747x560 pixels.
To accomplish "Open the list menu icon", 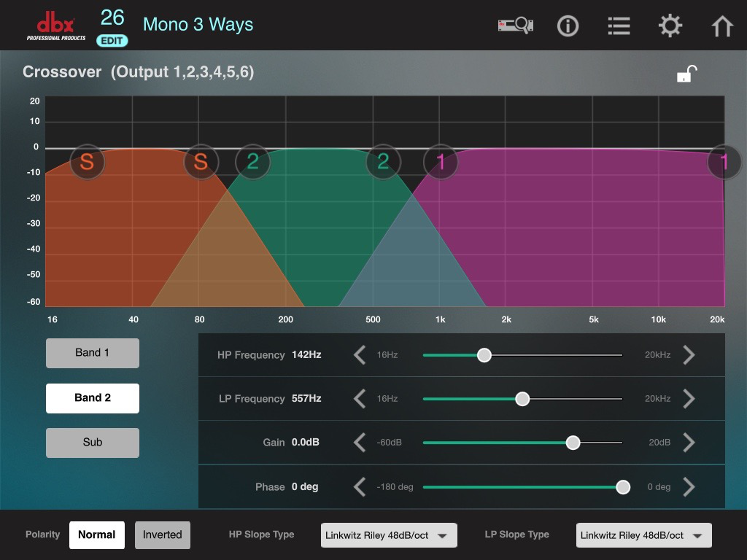I will point(619,26).
